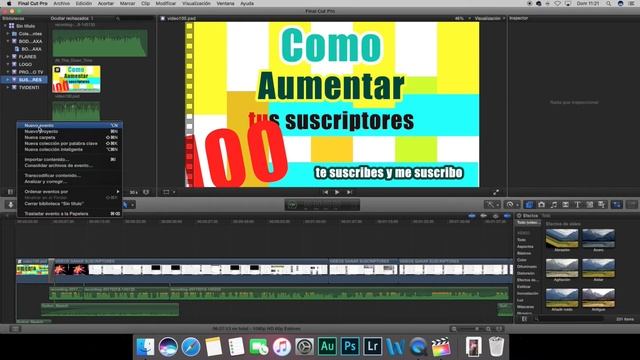The image size is (640, 360).
Task: Open the Effects browser in the toolbar
Action: tap(529, 204)
